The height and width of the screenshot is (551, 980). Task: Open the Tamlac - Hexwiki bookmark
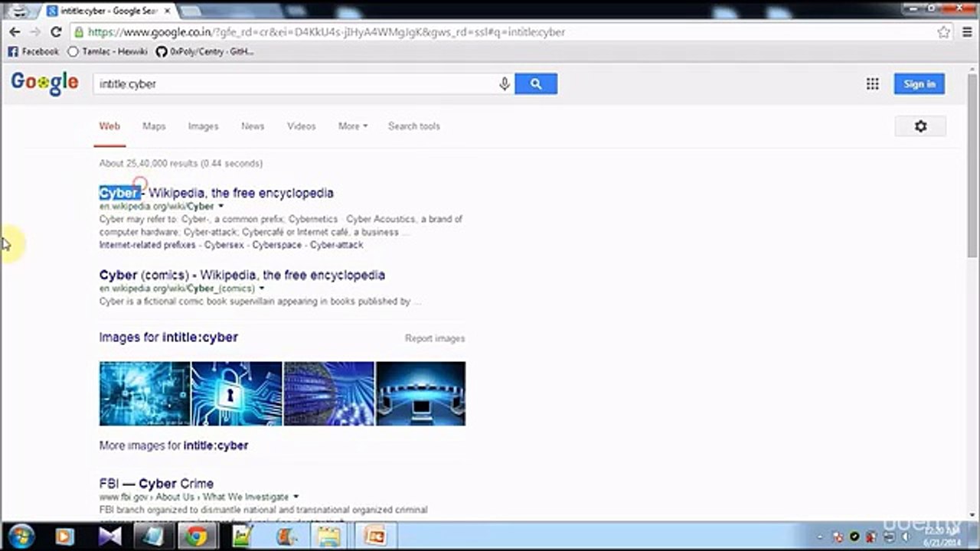107,51
